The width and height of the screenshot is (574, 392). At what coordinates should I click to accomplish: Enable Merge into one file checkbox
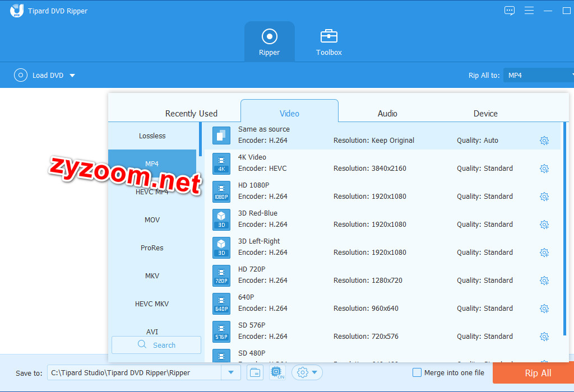pos(417,372)
